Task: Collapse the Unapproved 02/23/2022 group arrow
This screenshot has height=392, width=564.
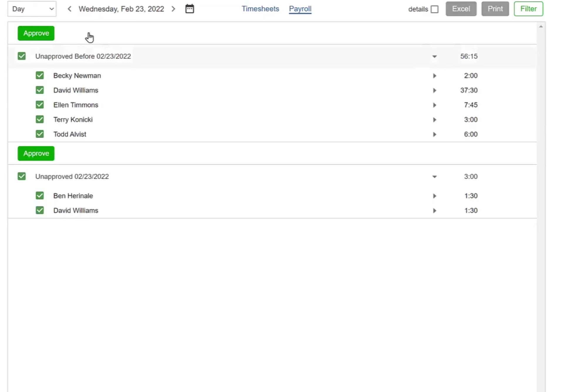Action: coord(435,177)
